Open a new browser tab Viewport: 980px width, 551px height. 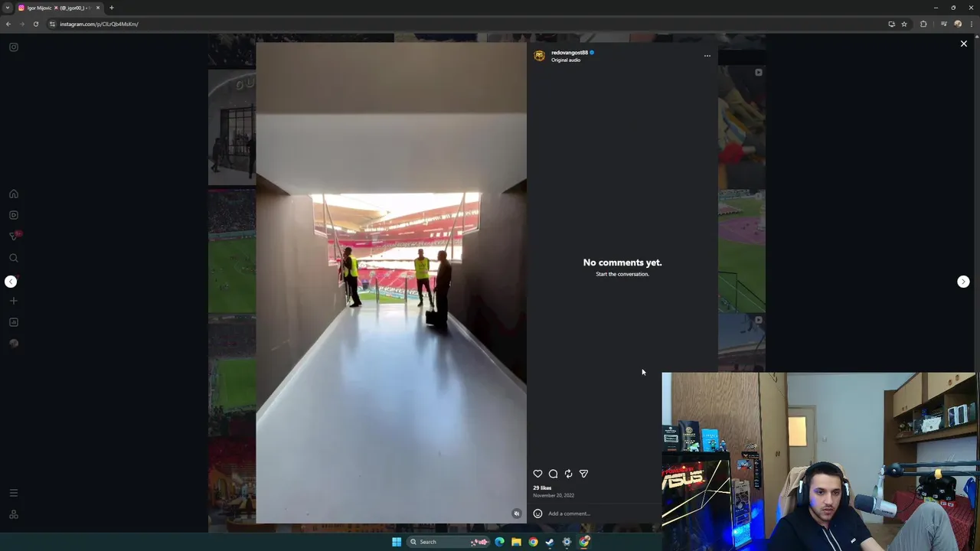pyautogui.click(x=111, y=8)
